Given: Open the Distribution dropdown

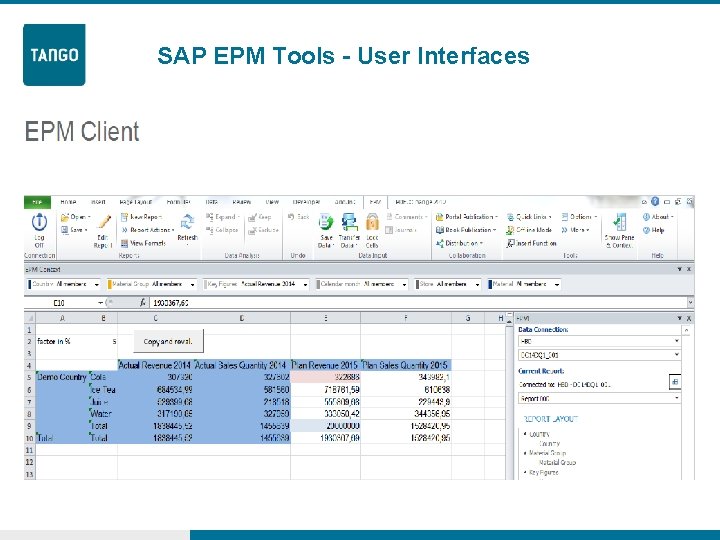Looking at the screenshot, I should click(459, 243).
